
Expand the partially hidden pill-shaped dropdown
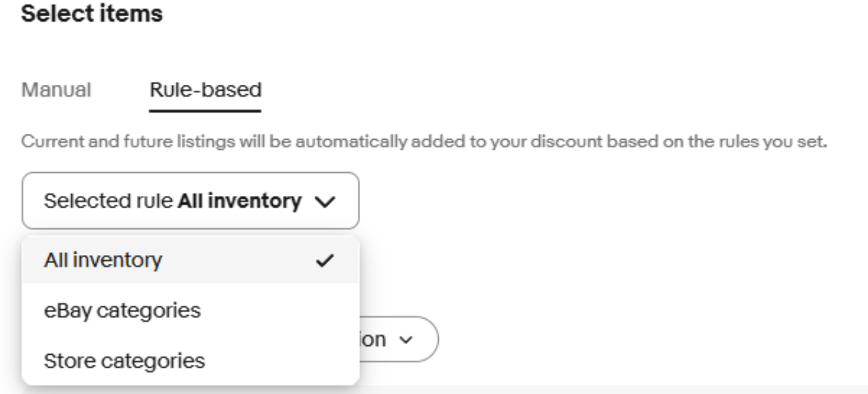pyautogui.click(x=400, y=338)
